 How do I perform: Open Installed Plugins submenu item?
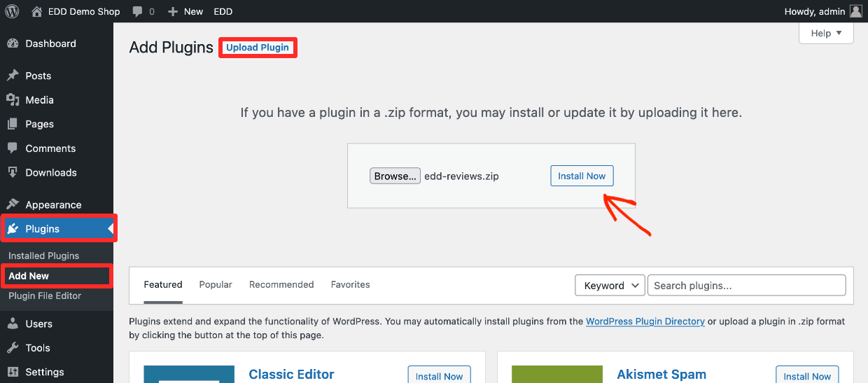(x=44, y=256)
